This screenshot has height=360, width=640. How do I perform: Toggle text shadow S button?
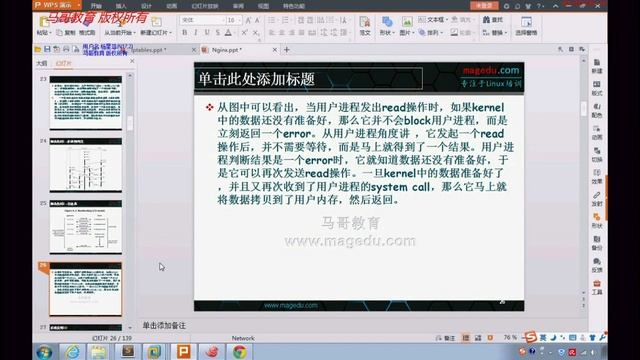coord(218,32)
